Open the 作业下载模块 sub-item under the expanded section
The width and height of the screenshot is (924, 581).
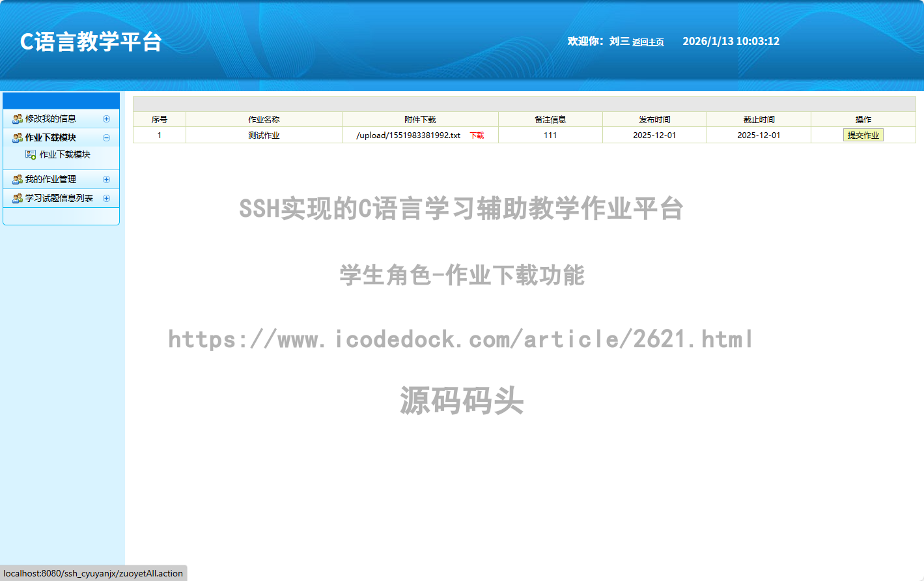click(x=65, y=154)
